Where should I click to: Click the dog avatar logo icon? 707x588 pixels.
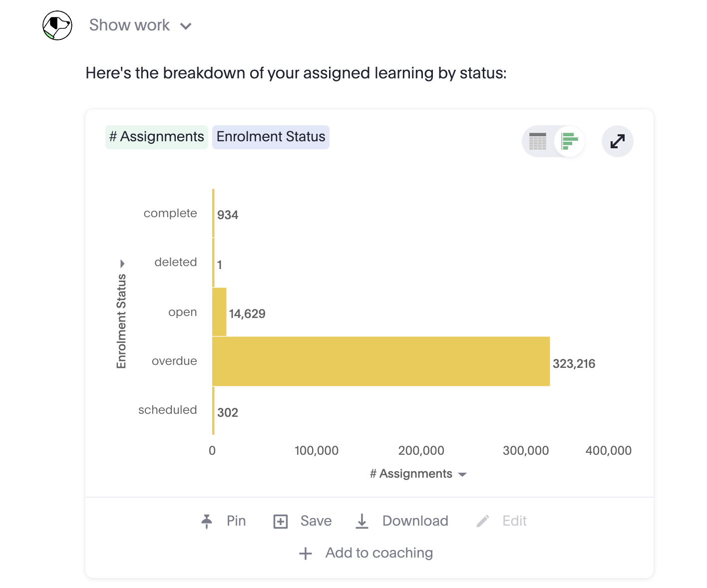coord(57,25)
